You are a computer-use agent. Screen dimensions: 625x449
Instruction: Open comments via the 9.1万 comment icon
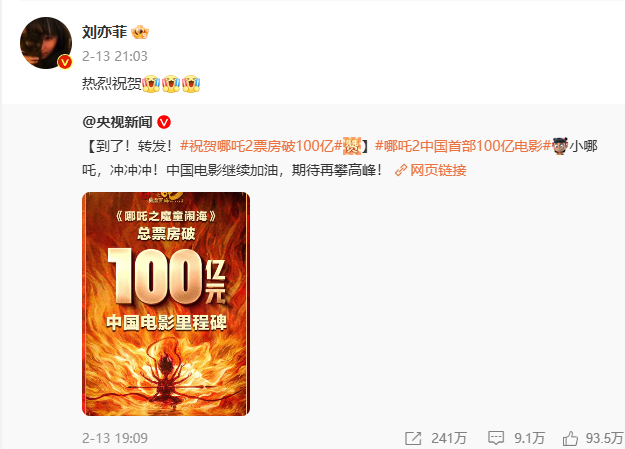[496, 438]
